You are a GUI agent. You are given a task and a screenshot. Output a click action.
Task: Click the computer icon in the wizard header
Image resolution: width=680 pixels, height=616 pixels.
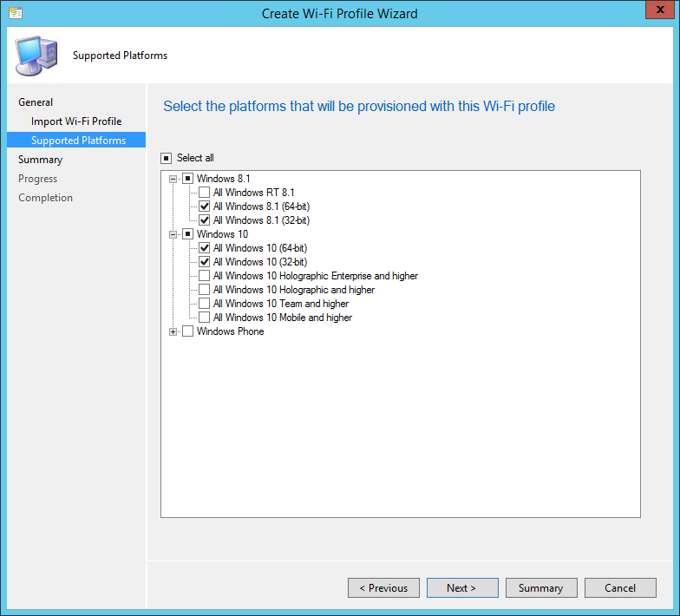(36, 56)
